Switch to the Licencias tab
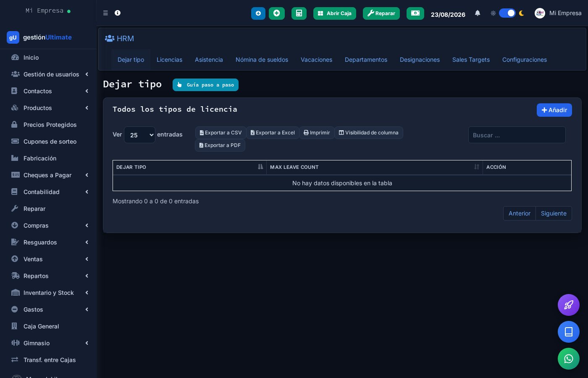Image resolution: width=588 pixels, height=378 pixels. tap(169, 60)
